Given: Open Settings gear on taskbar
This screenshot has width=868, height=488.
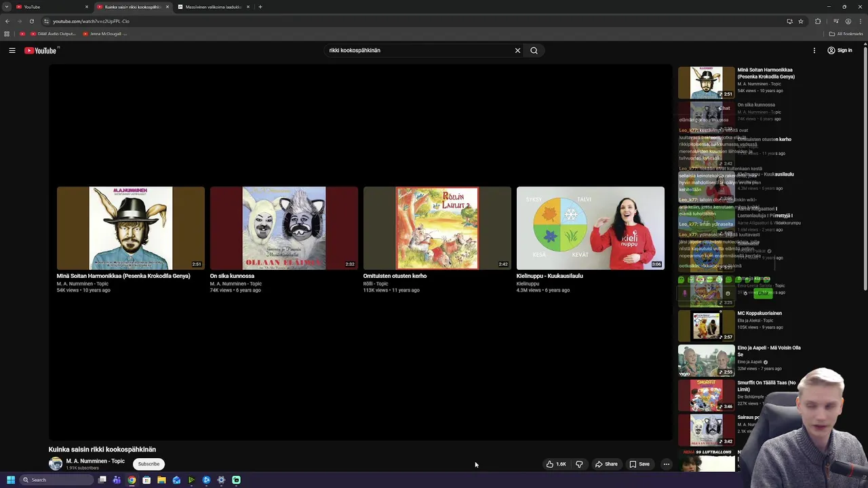Looking at the screenshot, I should pyautogui.click(x=221, y=480).
